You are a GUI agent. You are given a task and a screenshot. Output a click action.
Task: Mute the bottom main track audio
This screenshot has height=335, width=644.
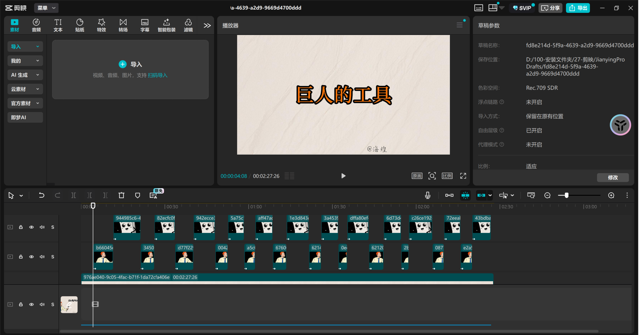(x=42, y=304)
